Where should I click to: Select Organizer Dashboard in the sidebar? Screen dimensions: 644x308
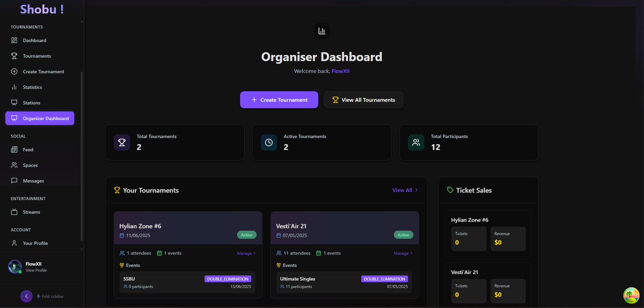click(40, 118)
